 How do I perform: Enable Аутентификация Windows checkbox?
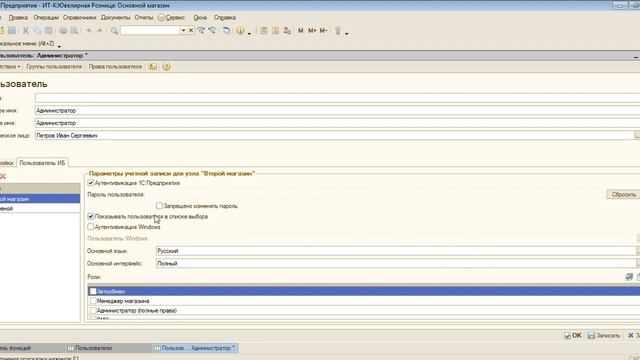pos(91,227)
